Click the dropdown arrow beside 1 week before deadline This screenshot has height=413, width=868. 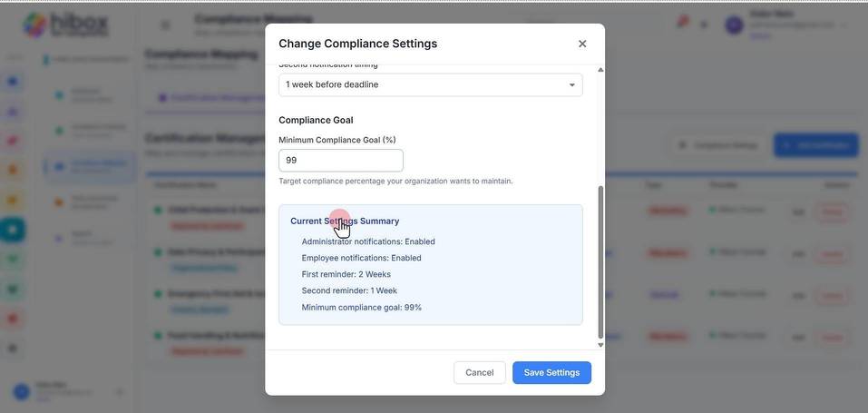pos(571,84)
